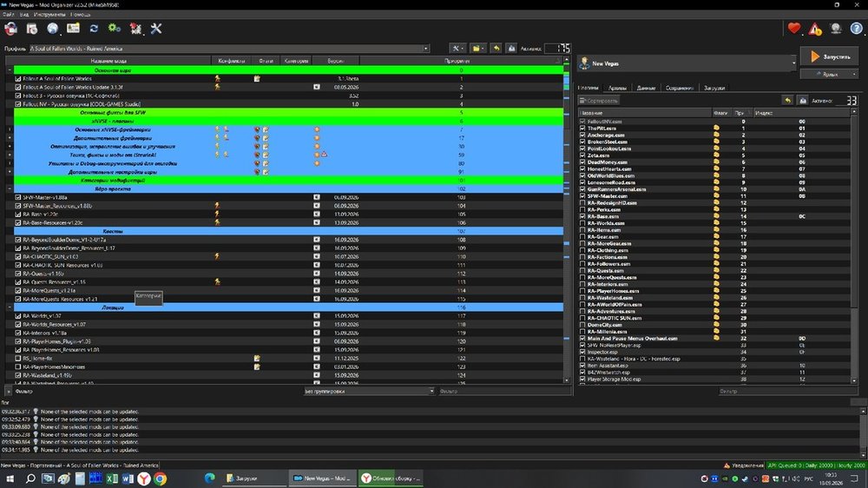Image resolution: width=868 pixels, height=488 pixels.
Task: Open the grouping dropdown below mod list
Action: (369, 391)
